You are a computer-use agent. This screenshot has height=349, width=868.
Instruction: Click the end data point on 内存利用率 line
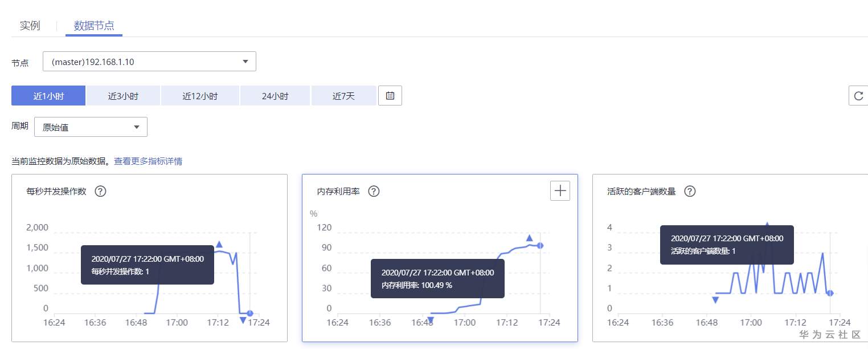click(x=540, y=246)
